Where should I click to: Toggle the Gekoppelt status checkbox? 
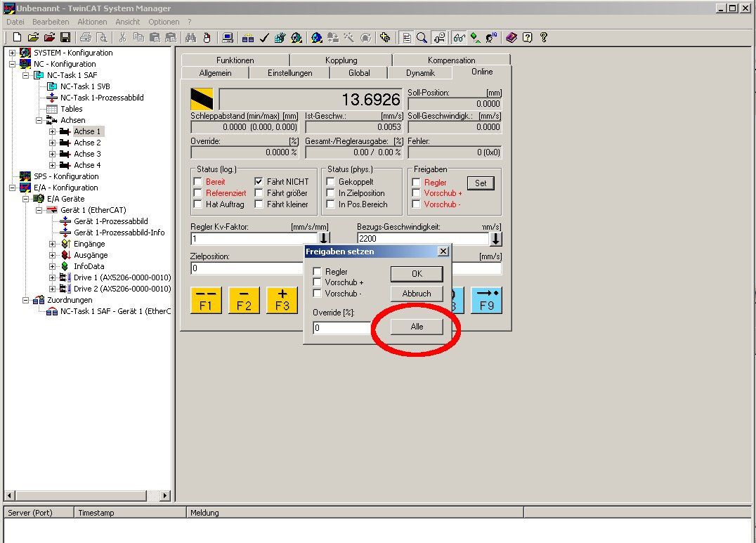(x=331, y=182)
